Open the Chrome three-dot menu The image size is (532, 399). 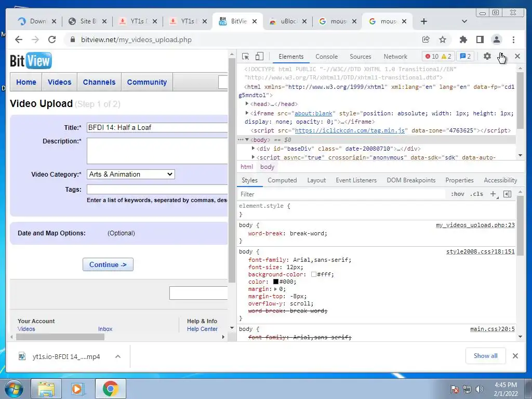pyautogui.click(x=513, y=39)
